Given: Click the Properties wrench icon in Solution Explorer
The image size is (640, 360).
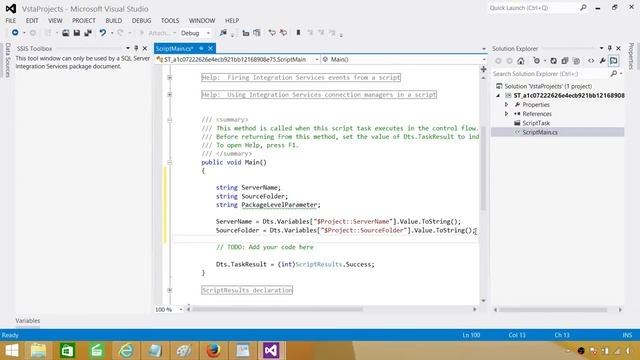Looking at the screenshot, I should click(x=602, y=61).
